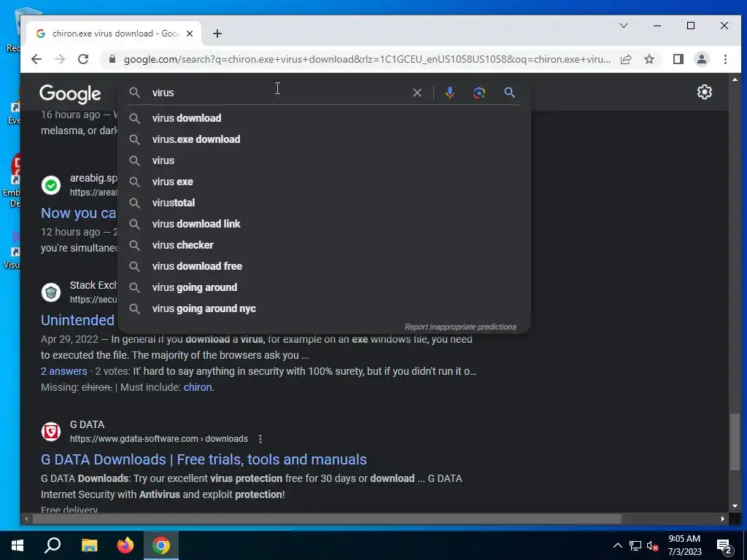Click the Chrome address bar URL
The image size is (747, 560).
click(367, 59)
